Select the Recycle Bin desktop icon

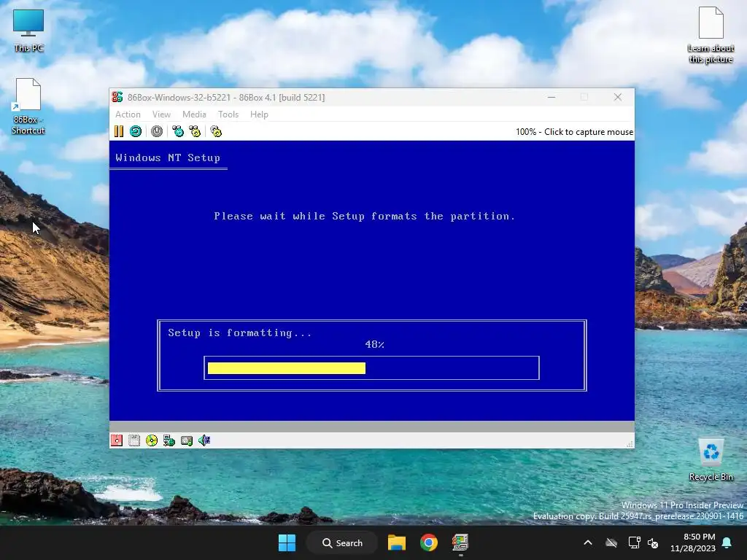711,461
